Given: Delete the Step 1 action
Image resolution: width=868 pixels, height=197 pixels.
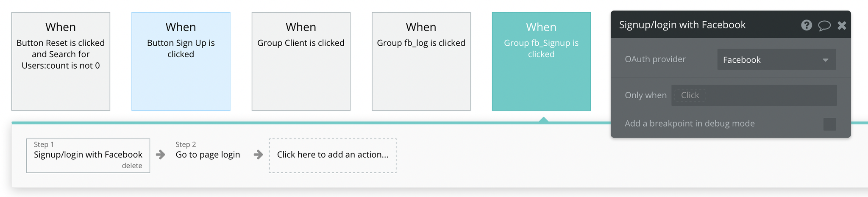Looking at the screenshot, I should (x=132, y=166).
